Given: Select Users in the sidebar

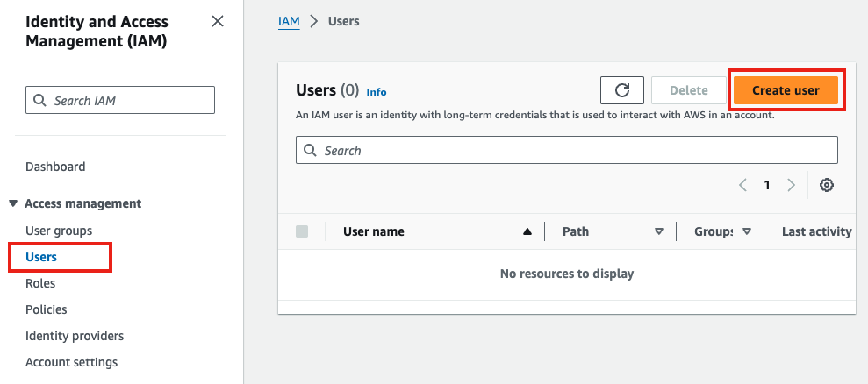Looking at the screenshot, I should [x=41, y=257].
